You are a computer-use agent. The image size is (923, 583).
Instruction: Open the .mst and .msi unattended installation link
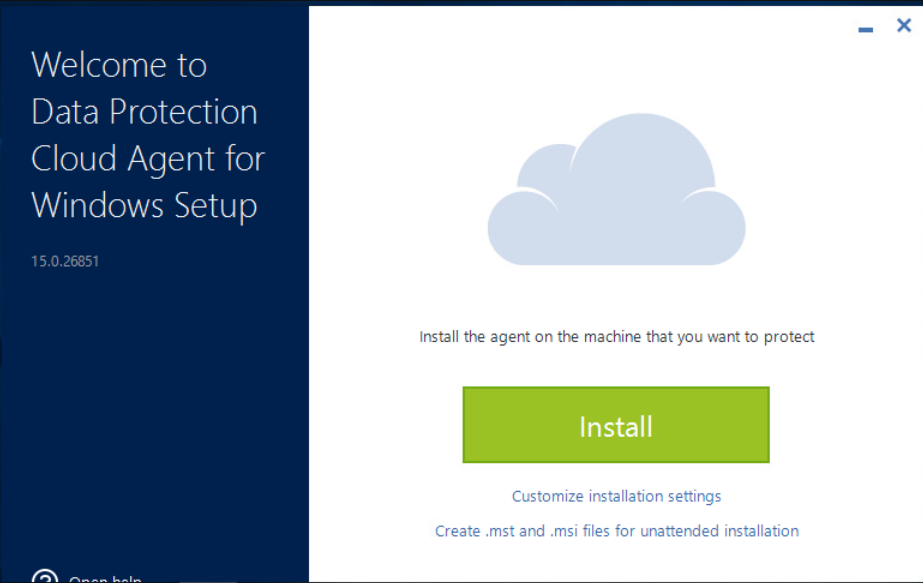tap(616, 531)
